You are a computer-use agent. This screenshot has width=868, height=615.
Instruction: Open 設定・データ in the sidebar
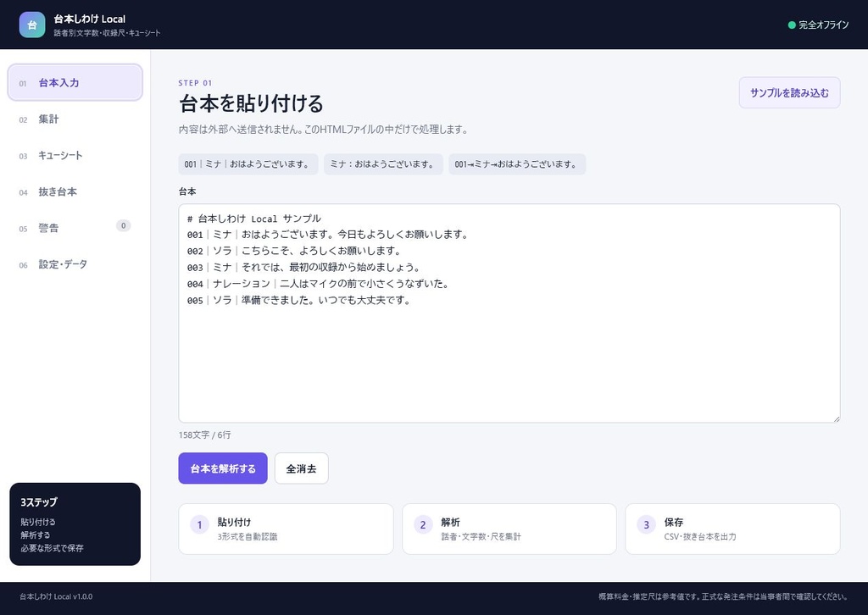75,264
